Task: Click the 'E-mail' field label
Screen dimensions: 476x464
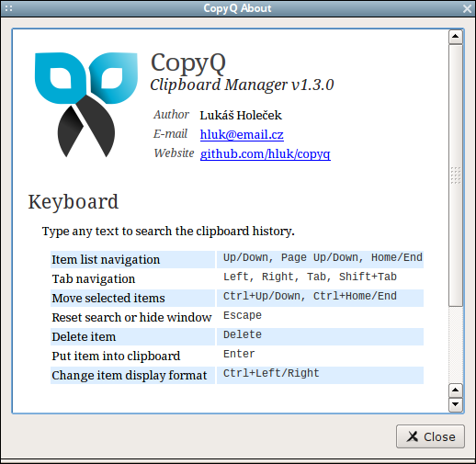Action: click(170, 134)
